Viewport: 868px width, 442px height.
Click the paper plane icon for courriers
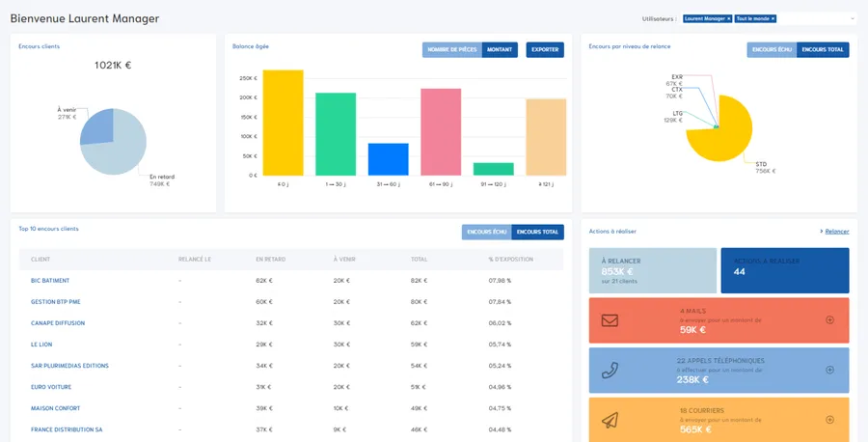tap(610, 421)
